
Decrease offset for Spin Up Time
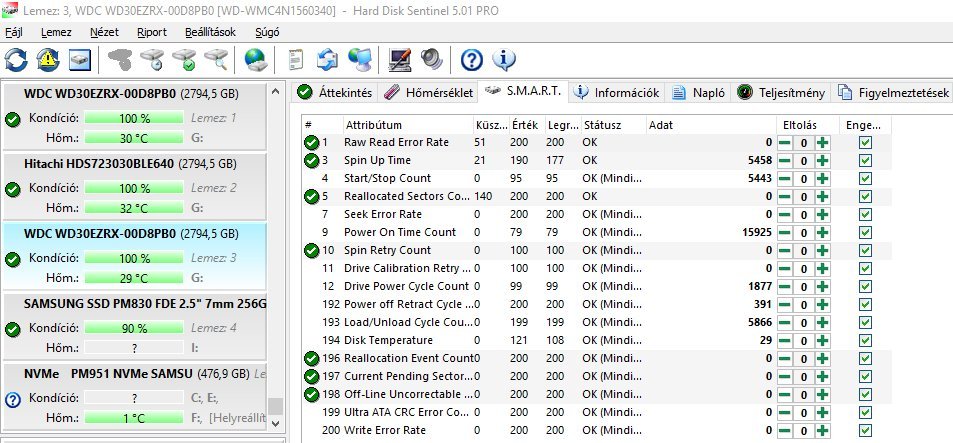click(x=785, y=161)
